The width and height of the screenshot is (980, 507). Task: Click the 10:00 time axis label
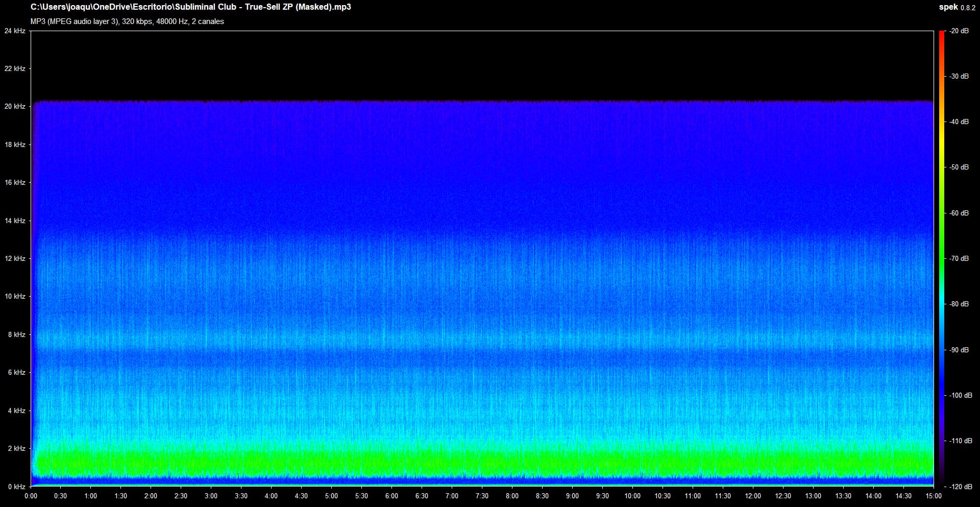pyautogui.click(x=633, y=496)
